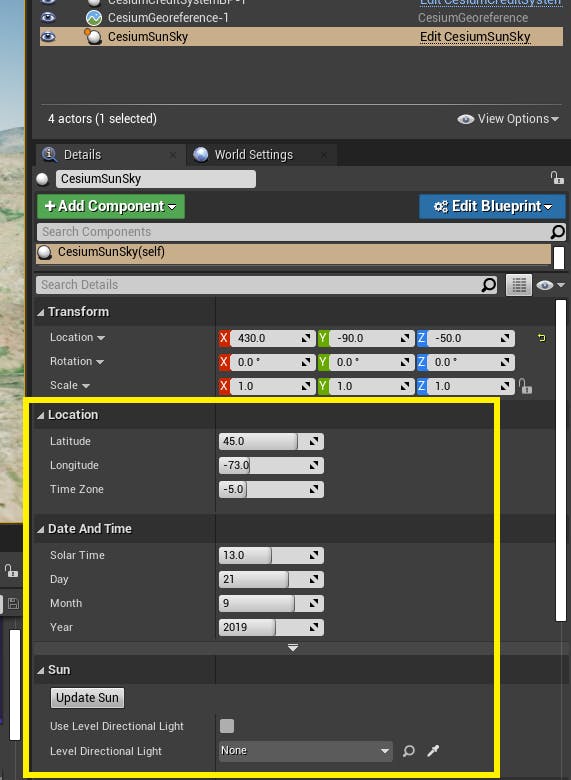Click the spin arrow on Latitude field

(314, 442)
